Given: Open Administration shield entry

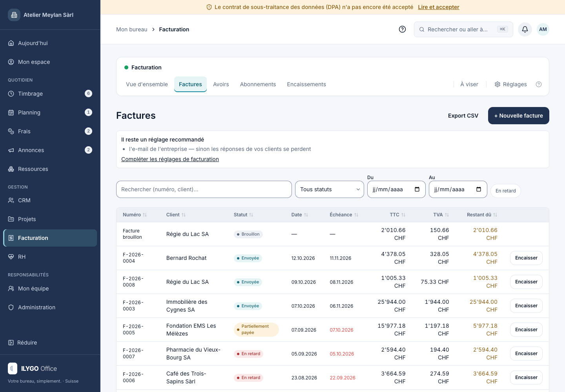Looking at the screenshot, I should point(50,307).
